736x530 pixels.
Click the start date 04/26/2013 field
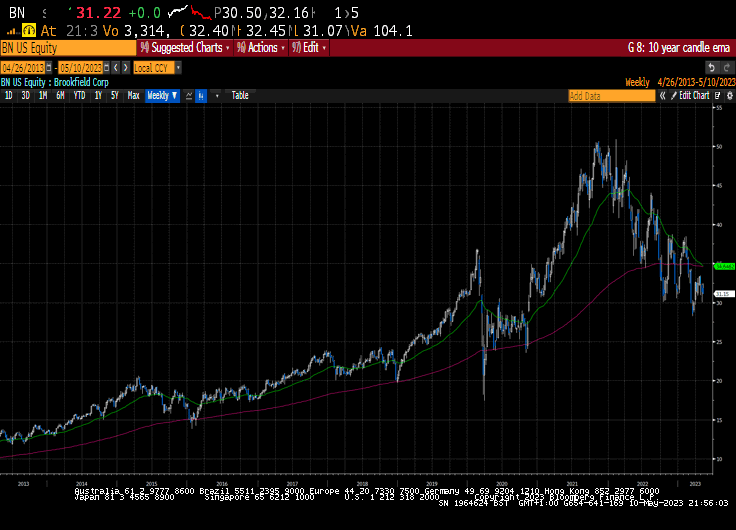[x=23, y=68]
